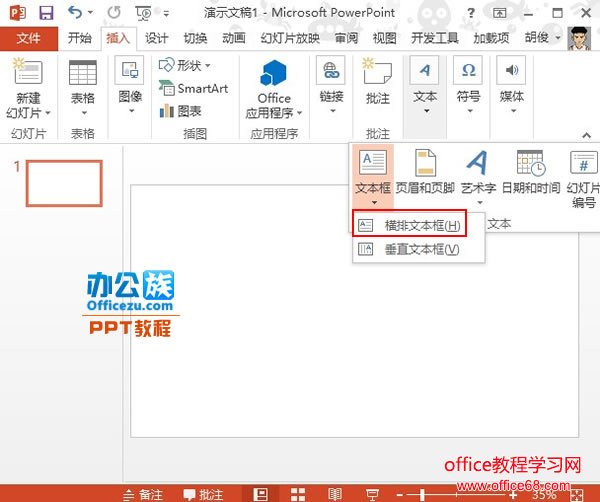Open the 图像 (Images) group button
The height and width of the screenshot is (502, 600).
pyautogui.click(x=130, y=86)
